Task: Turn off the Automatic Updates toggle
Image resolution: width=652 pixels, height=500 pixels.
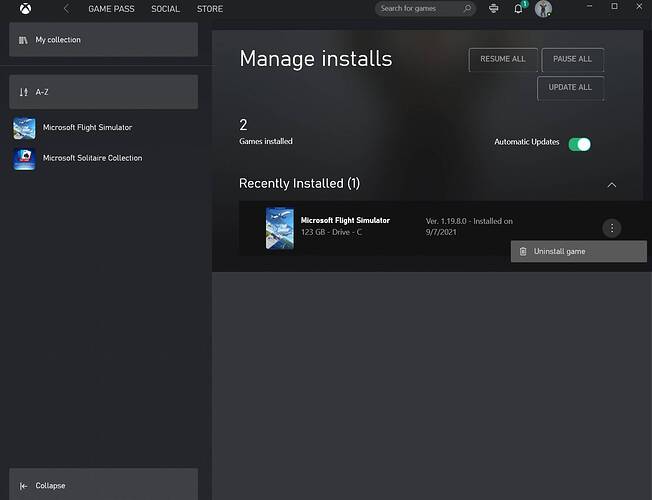Action: (x=580, y=144)
